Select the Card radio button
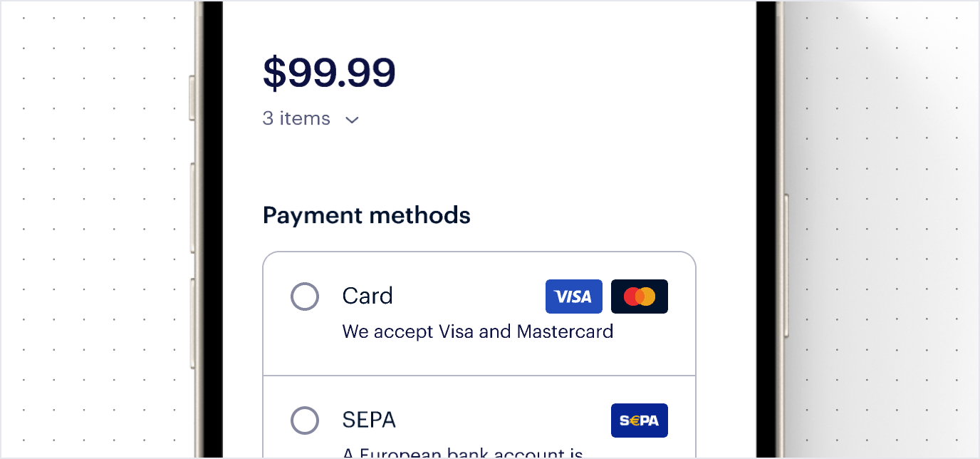 [x=305, y=296]
